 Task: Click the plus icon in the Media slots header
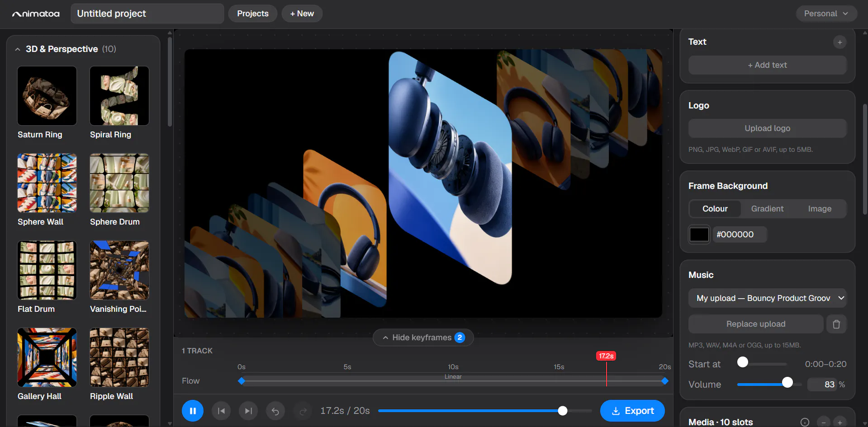point(840,422)
